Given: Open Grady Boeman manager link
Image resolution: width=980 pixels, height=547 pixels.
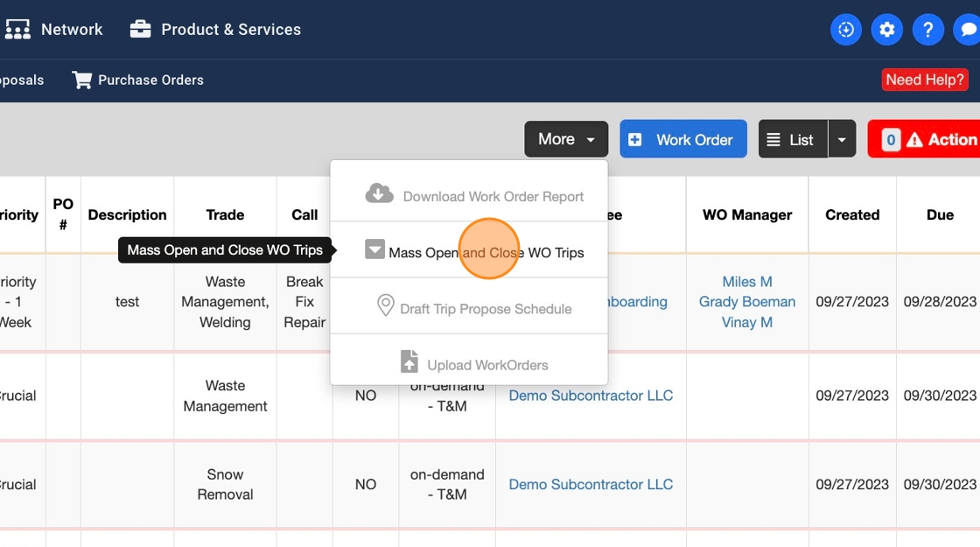Looking at the screenshot, I should coord(746,302).
